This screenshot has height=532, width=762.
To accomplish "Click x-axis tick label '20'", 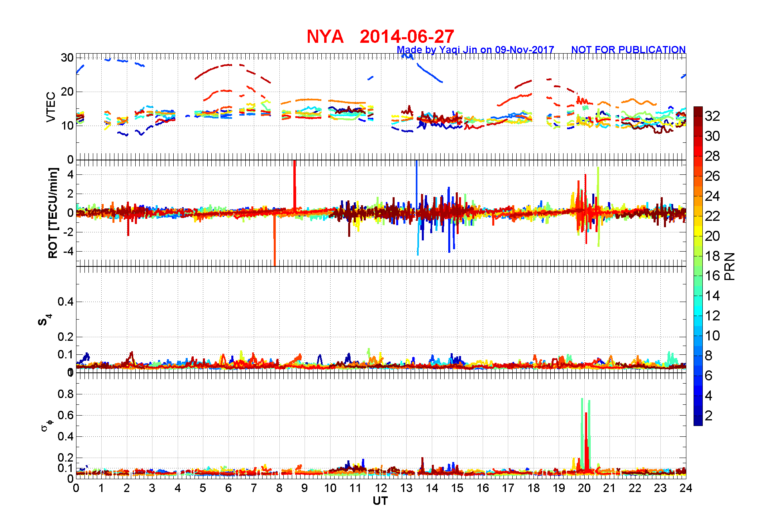I will (584, 488).
